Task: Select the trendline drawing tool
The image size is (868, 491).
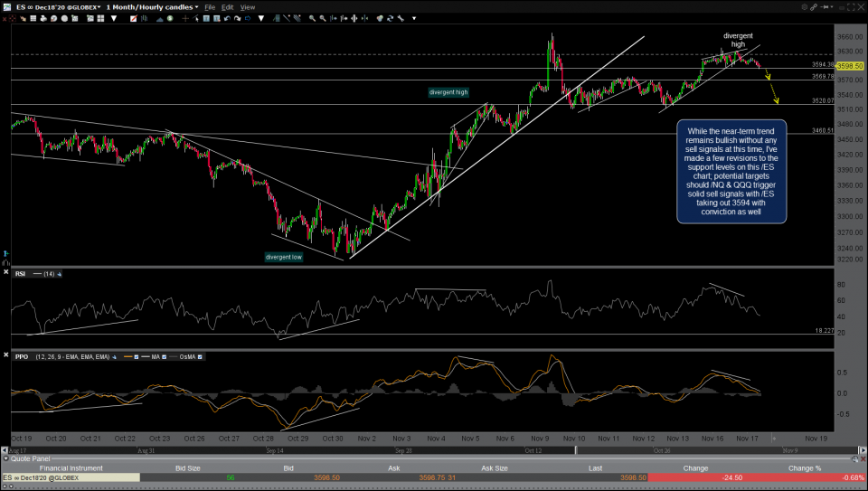Action: pos(287,18)
